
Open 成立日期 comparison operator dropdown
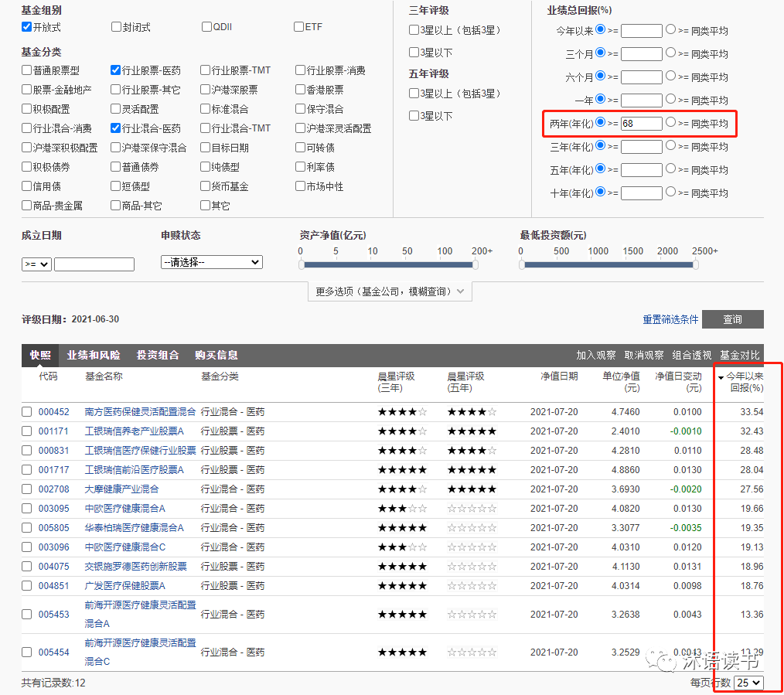36,264
